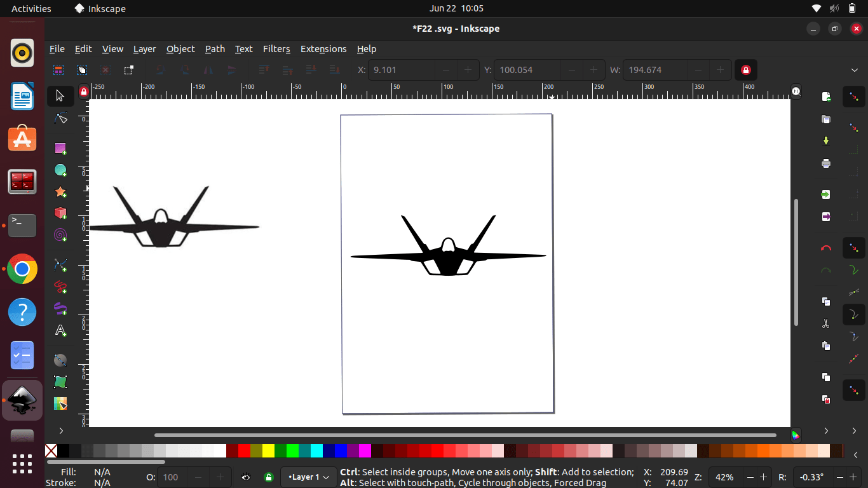Screen dimensions: 868x488
Task: Toggle current layer visibility eye icon
Action: click(x=246, y=477)
